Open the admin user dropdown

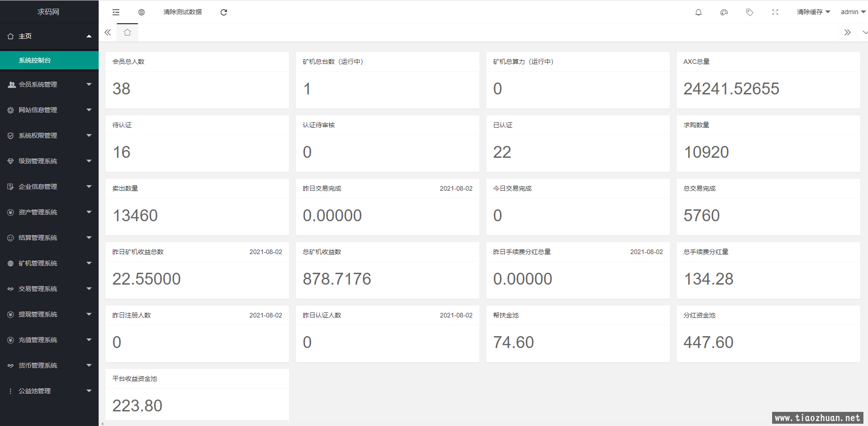click(x=853, y=12)
